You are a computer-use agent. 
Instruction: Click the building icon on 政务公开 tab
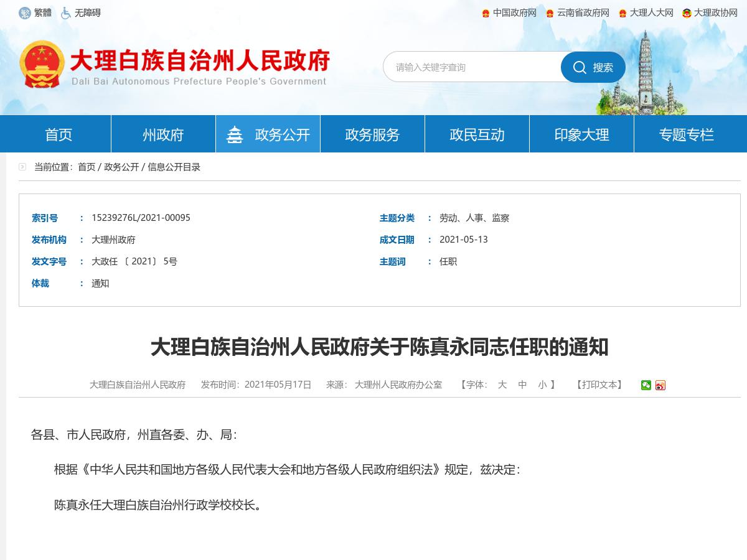click(x=234, y=133)
